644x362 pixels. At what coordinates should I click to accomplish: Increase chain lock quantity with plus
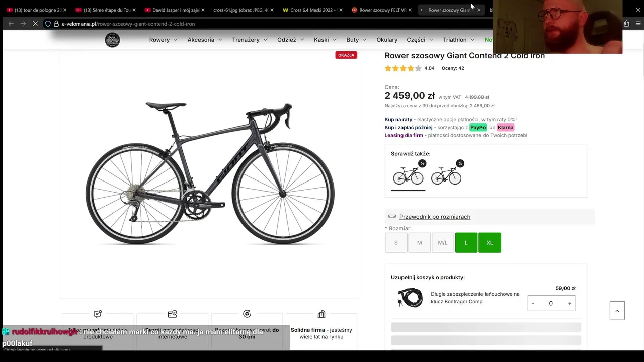tap(570, 303)
